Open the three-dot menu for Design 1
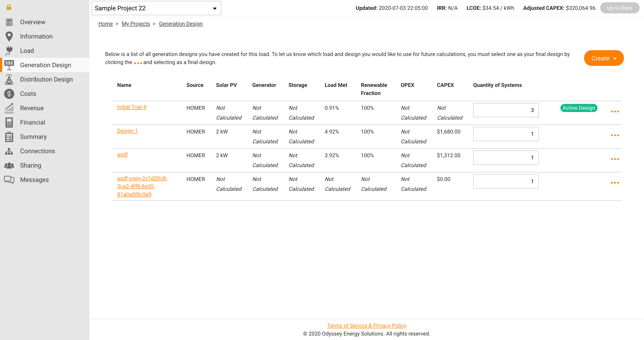Screen dimensions: 644x340 (614, 135)
